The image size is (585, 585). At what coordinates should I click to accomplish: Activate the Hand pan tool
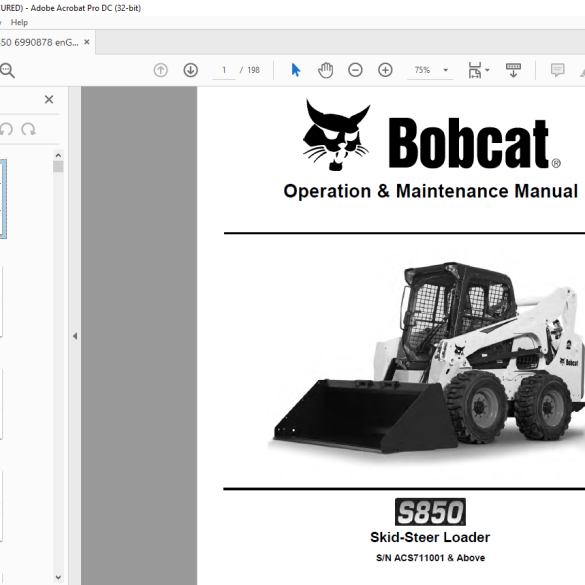pos(325,70)
